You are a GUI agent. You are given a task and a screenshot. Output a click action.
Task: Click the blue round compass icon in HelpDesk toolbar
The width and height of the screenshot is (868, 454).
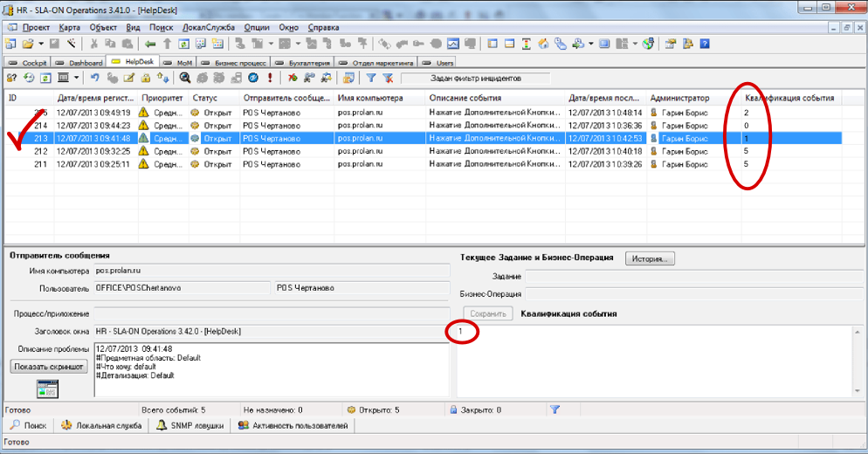tap(253, 78)
